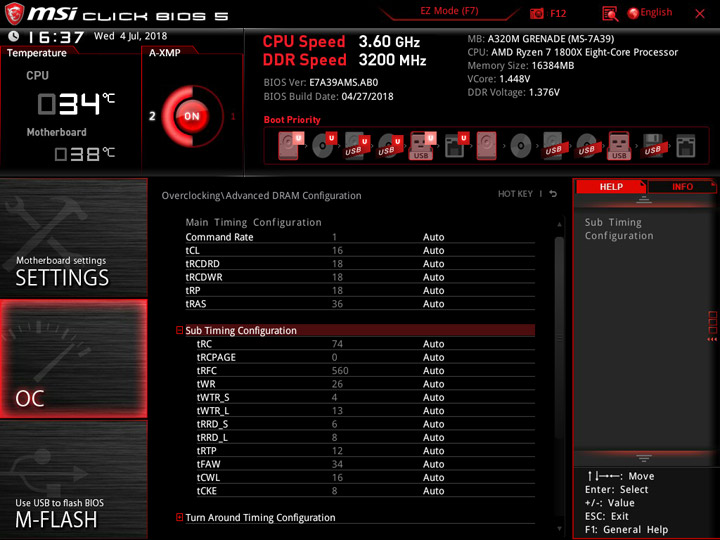
Task: Open the OC overclocking tile
Action: tap(73, 359)
